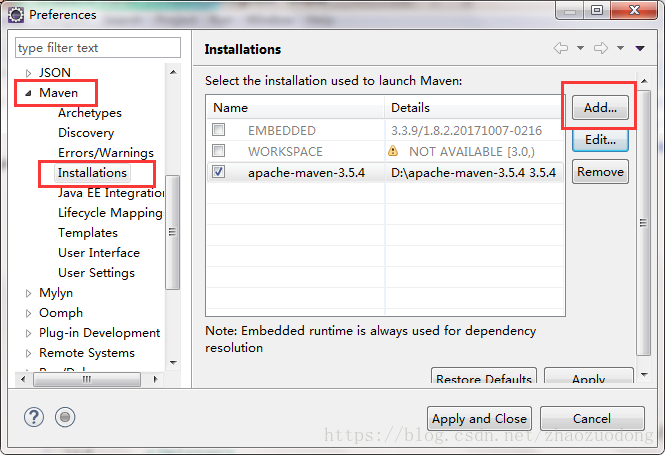Viewport: 665px width, 455px height.
Task: Click the Add... button
Action: coord(600,108)
